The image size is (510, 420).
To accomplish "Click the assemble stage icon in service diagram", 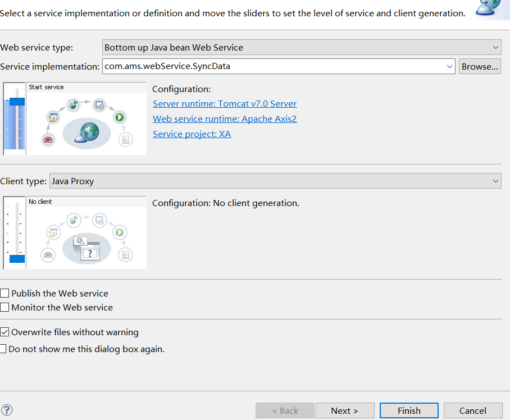I will coord(53,118).
